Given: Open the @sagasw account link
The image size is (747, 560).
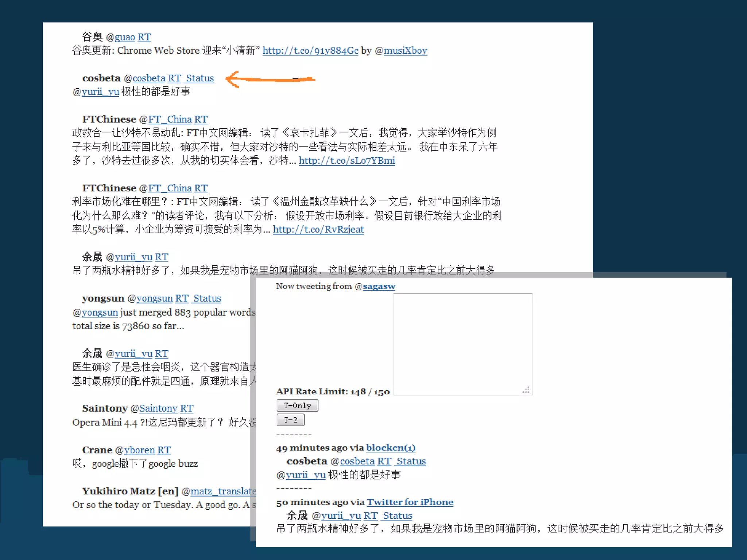Looking at the screenshot, I should point(379,286).
